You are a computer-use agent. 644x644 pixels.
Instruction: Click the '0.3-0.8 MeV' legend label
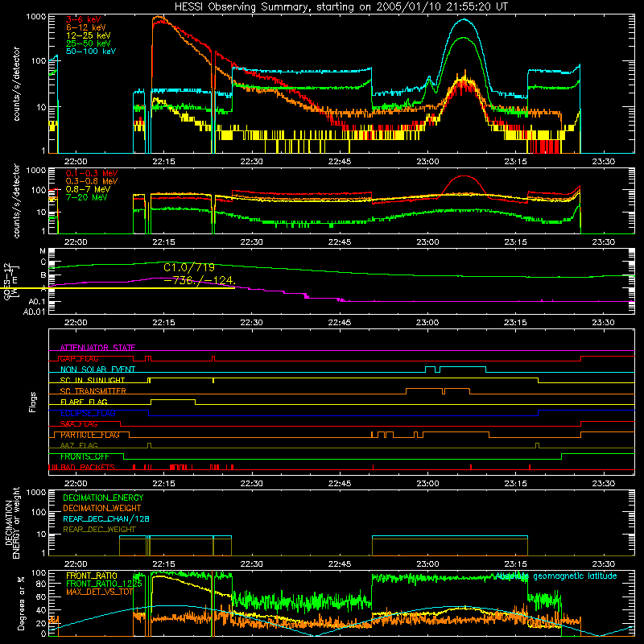(92, 181)
